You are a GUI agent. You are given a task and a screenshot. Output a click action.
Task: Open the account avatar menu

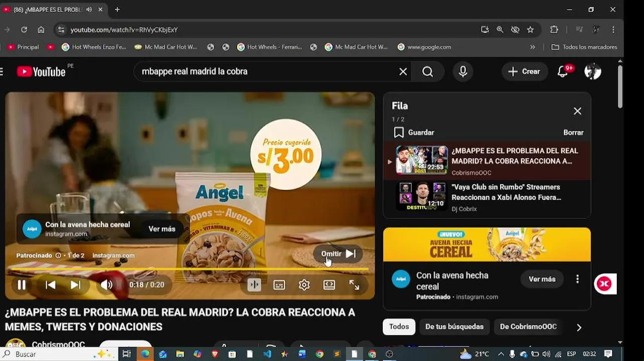pos(593,71)
